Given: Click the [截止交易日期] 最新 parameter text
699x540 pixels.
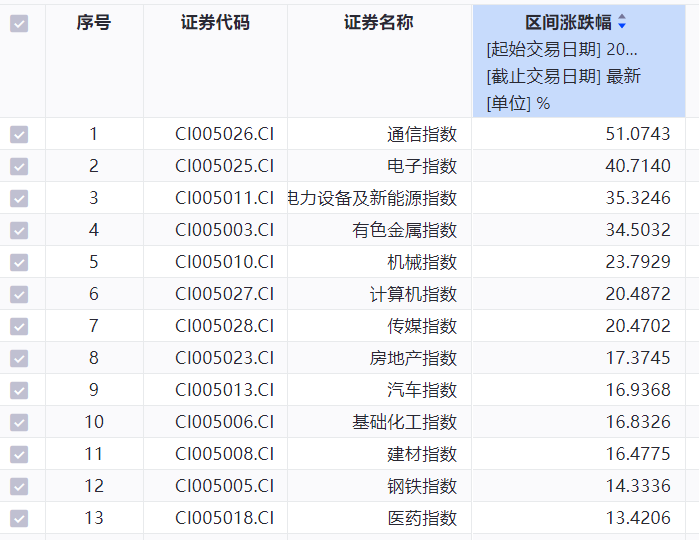Looking at the screenshot, I should (563, 76).
